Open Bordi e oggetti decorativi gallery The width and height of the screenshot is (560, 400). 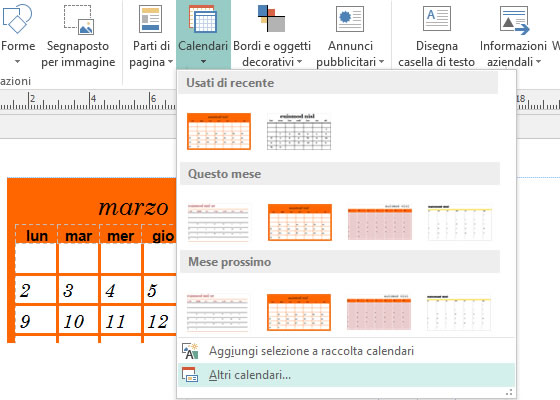[x=272, y=36]
